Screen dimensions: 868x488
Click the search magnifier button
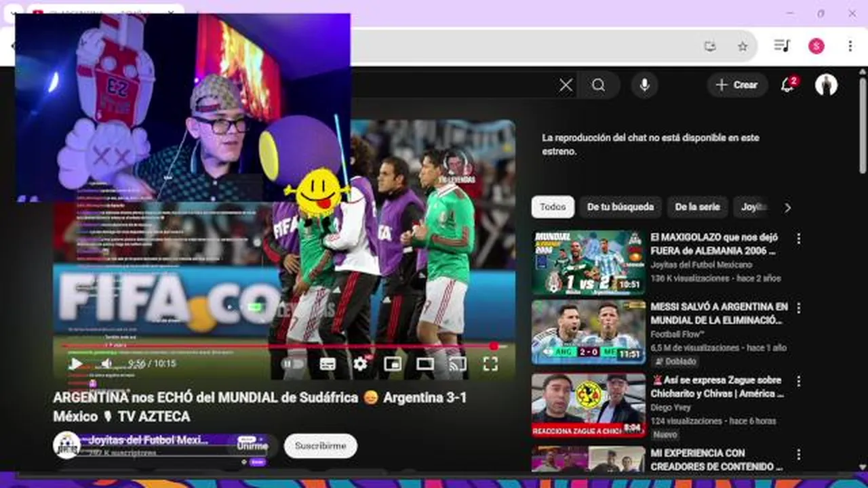pyautogui.click(x=598, y=85)
